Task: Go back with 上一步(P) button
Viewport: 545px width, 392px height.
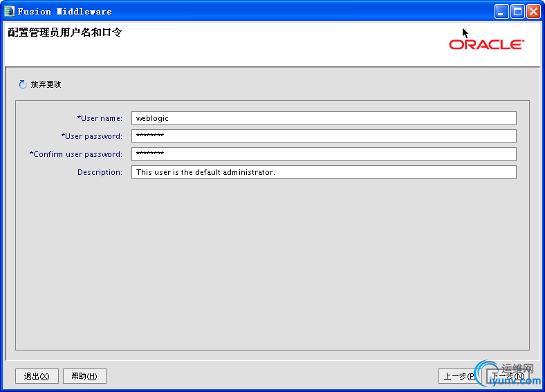Action: point(460,376)
